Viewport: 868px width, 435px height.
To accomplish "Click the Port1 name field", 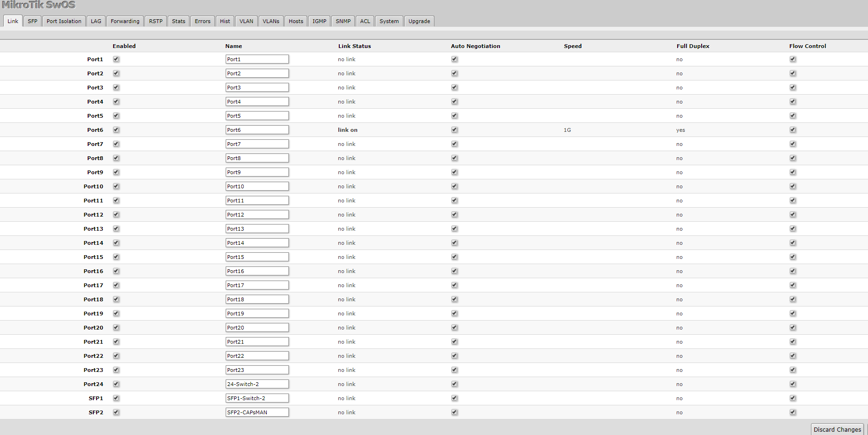I will tap(257, 59).
